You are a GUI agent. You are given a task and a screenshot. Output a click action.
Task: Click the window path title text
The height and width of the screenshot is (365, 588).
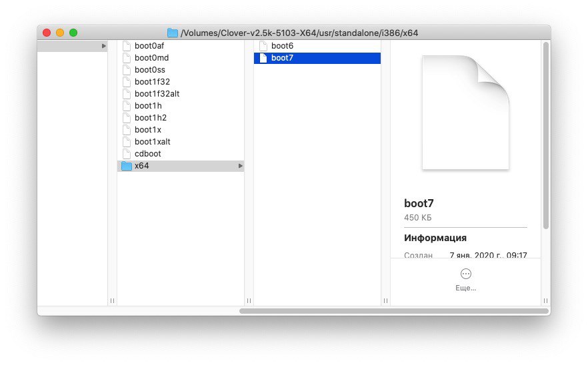tap(299, 33)
